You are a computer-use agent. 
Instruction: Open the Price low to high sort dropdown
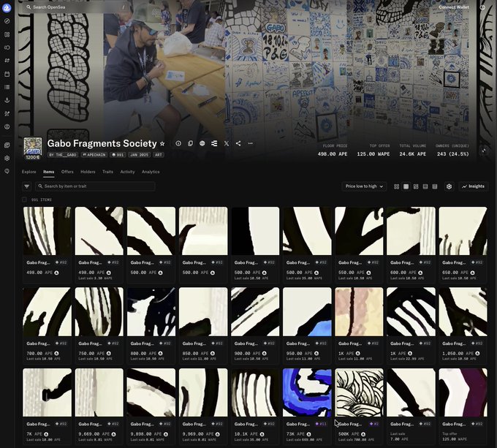pyautogui.click(x=364, y=186)
